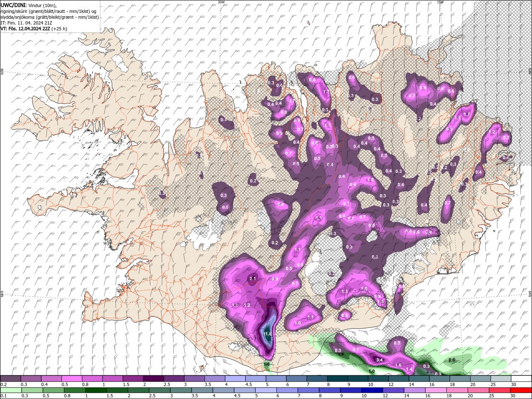Select the red rain-scale swatch after 30
532x399 pixels.
[520, 390]
